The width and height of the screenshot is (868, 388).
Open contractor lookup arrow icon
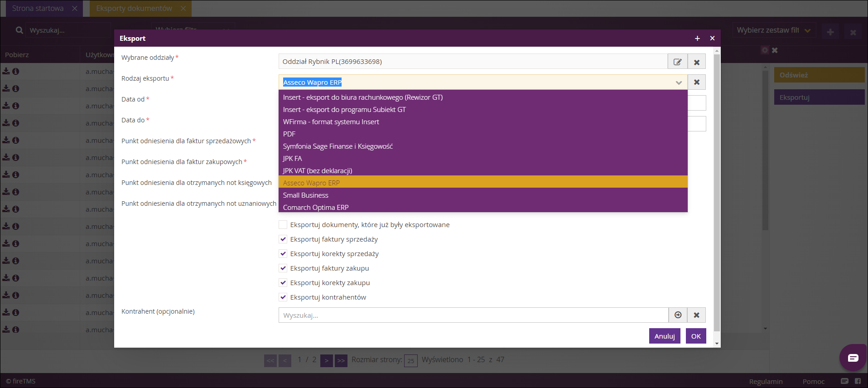(678, 315)
